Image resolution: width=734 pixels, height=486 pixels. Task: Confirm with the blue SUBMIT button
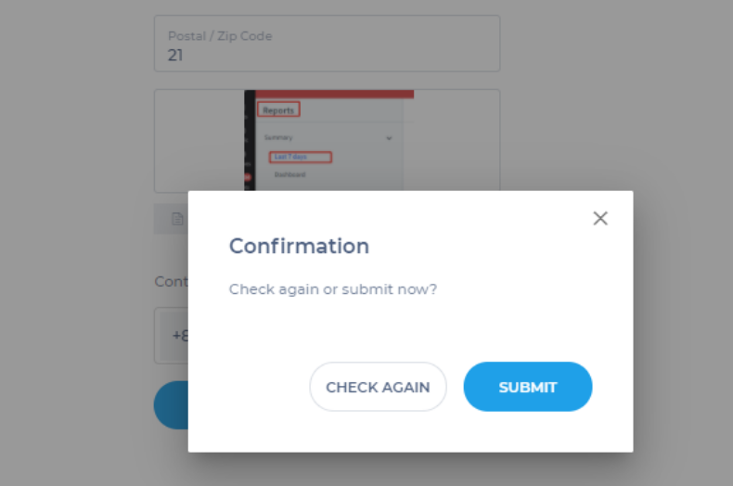point(528,387)
